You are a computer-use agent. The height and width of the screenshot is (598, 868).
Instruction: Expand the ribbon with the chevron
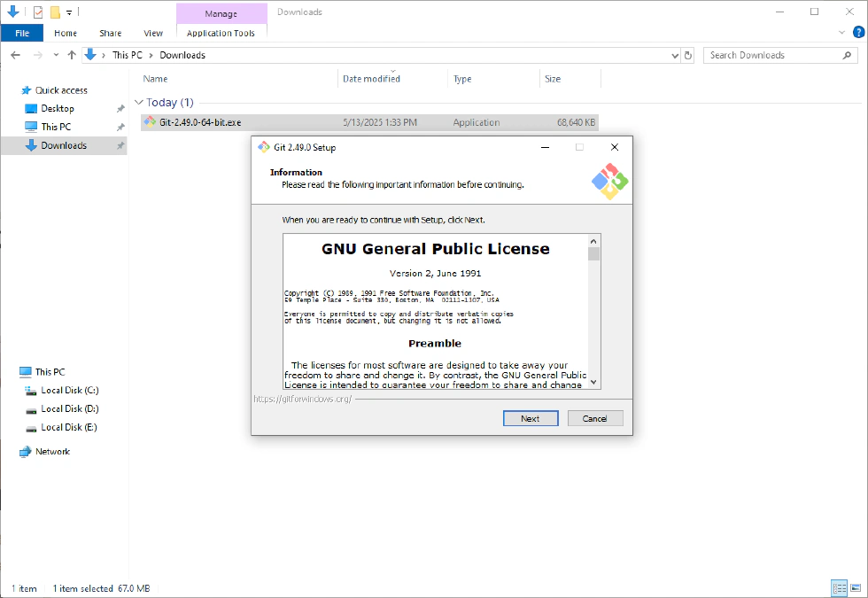pos(841,33)
